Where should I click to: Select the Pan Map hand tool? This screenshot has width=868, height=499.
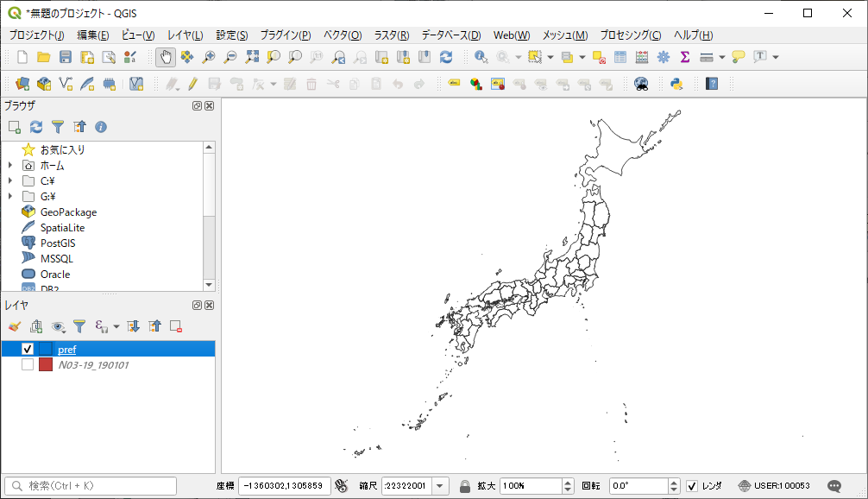[x=165, y=57]
